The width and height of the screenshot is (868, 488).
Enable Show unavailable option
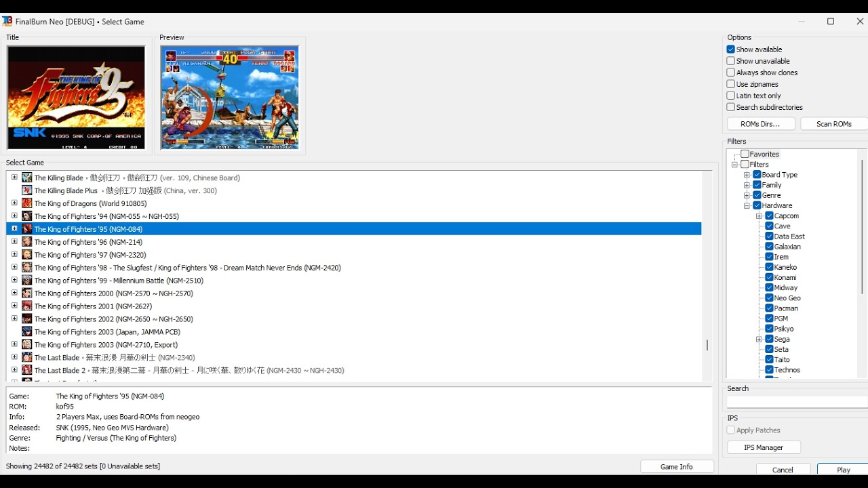click(x=731, y=61)
